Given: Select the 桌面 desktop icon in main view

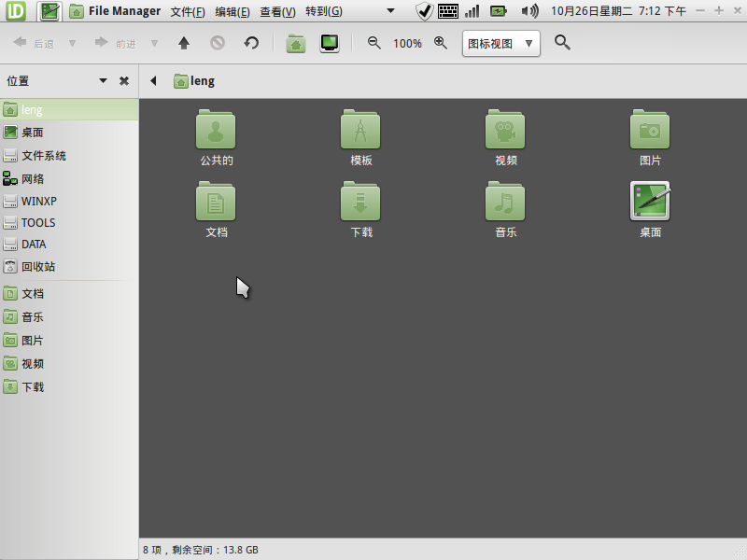Looking at the screenshot, I should tap(650, 201).
